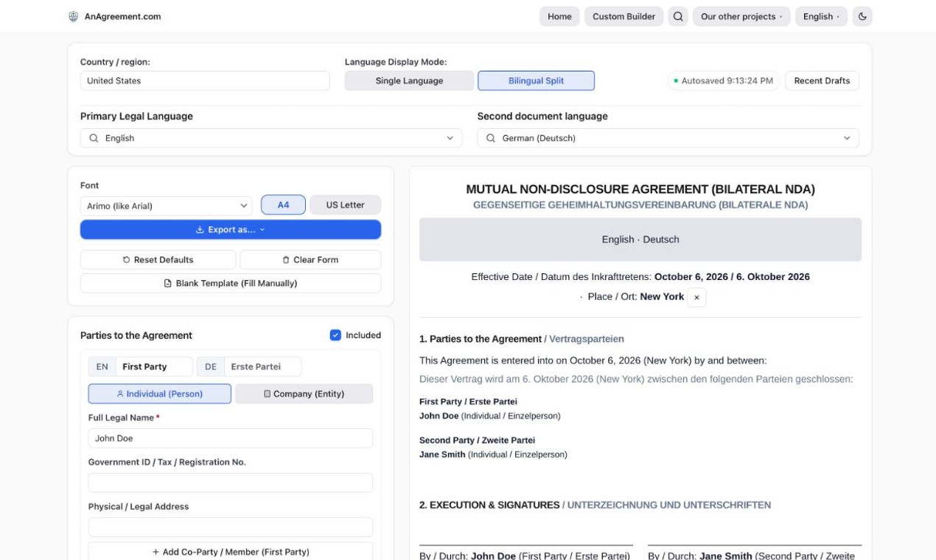Select Bilingual Split display mode

coord(536,80)
